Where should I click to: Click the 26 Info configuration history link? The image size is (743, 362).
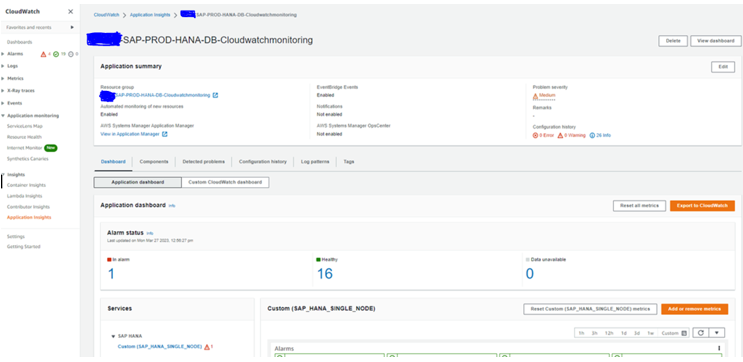[600, 135]
